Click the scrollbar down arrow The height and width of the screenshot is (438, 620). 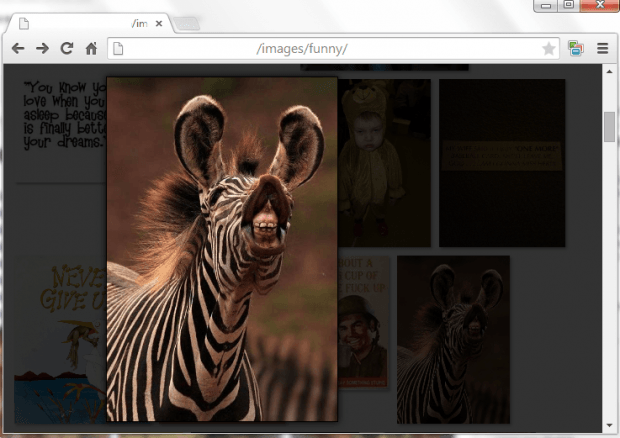[x=609, y=425]
